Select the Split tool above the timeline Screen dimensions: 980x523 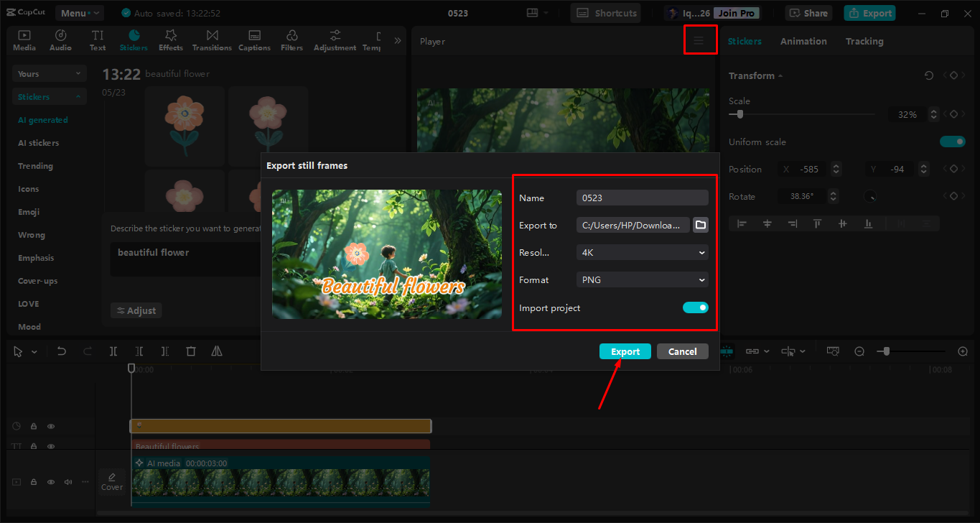pos(113,351)
